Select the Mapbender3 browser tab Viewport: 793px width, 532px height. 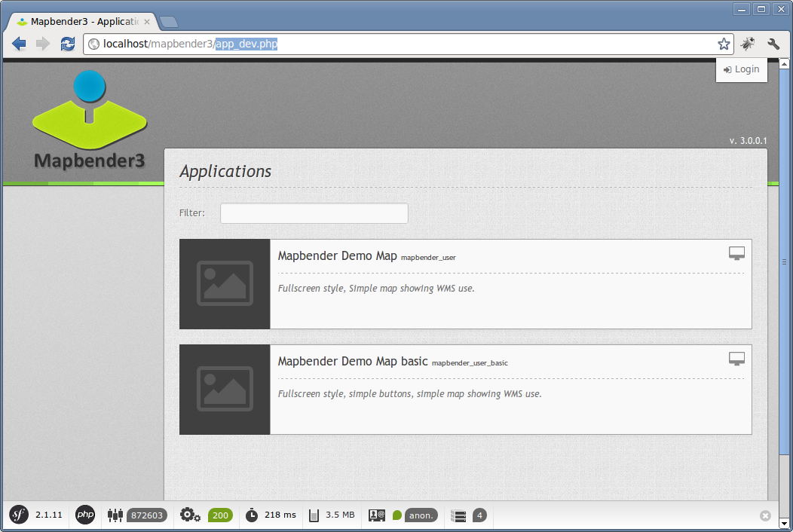coord(84,22)
